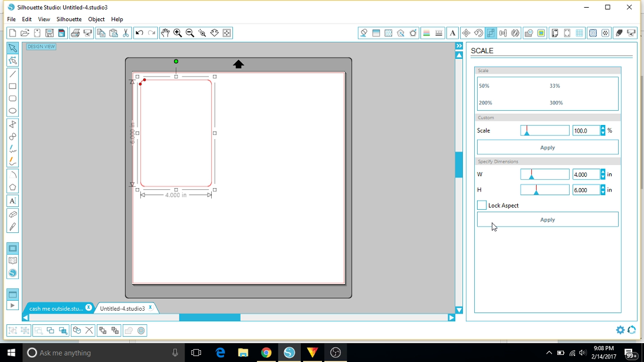Pick the Draw a Polygon shape tool

pos(13,187)
